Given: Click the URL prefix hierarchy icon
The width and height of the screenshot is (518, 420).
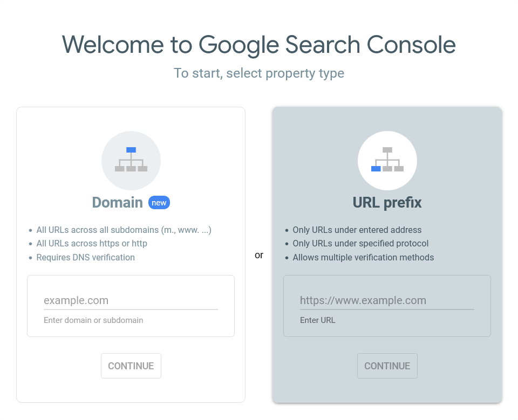Looking at the screenshot, I should [387, 160].
